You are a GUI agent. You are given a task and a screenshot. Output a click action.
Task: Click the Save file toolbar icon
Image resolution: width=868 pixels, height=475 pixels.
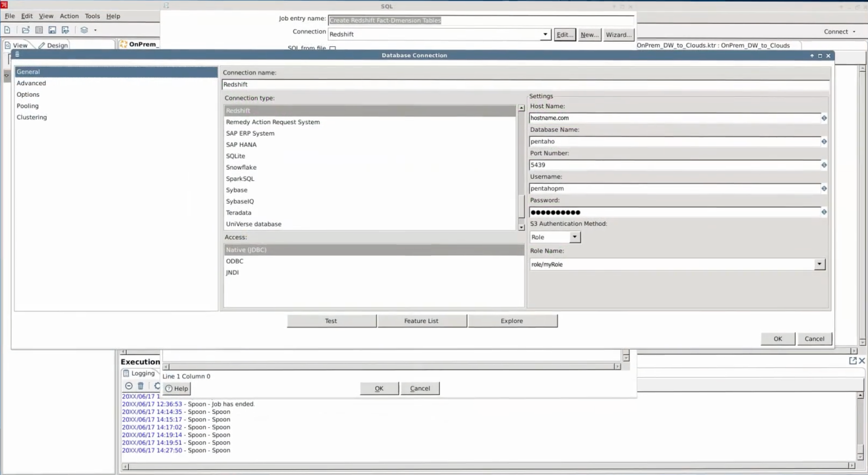pyautogui.click(x=52, y=30)
